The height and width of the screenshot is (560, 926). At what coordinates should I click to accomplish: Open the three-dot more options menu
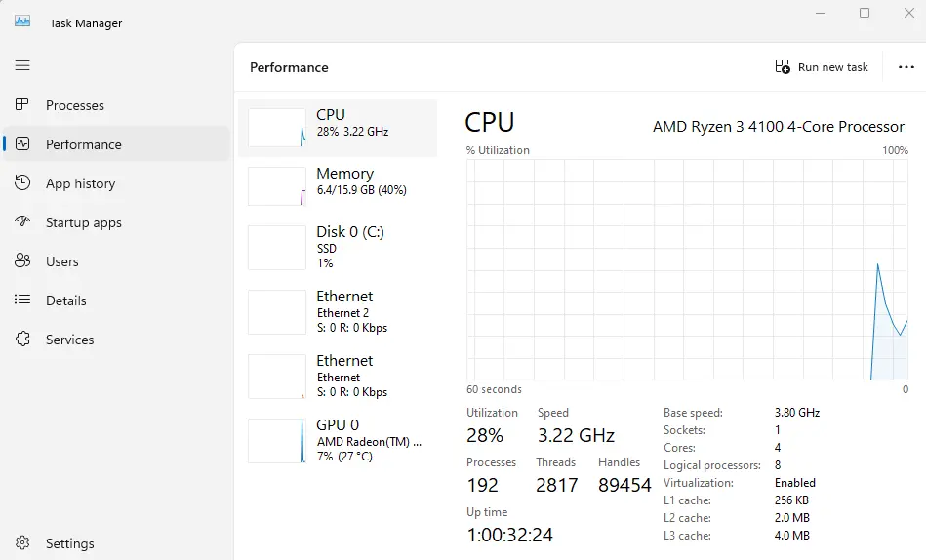(x=906, y=67)
